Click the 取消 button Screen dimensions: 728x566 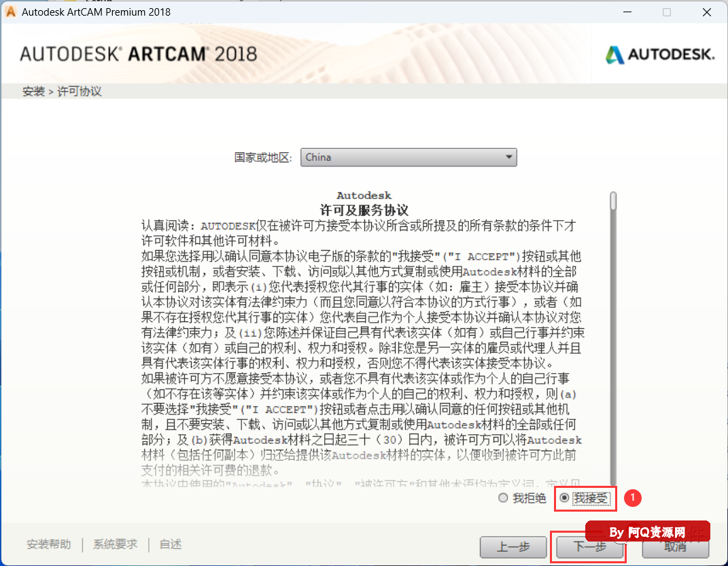click(676, 547)
